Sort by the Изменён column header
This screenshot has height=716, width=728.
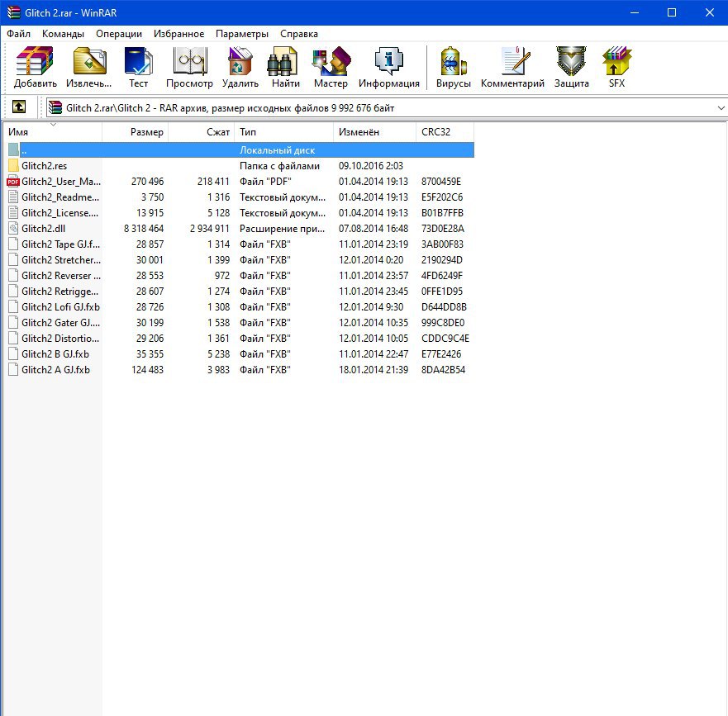click(x=374, y=132)
